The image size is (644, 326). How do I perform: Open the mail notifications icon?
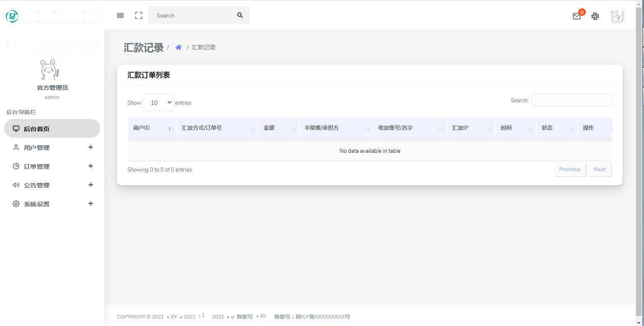pos(577,16)
